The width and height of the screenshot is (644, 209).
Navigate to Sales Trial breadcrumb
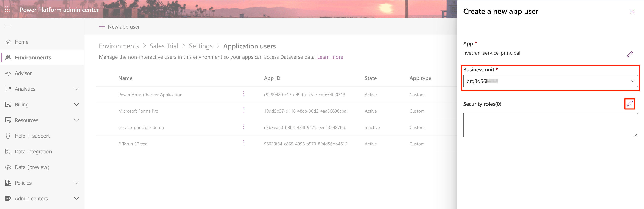click(x=164, y=46)
